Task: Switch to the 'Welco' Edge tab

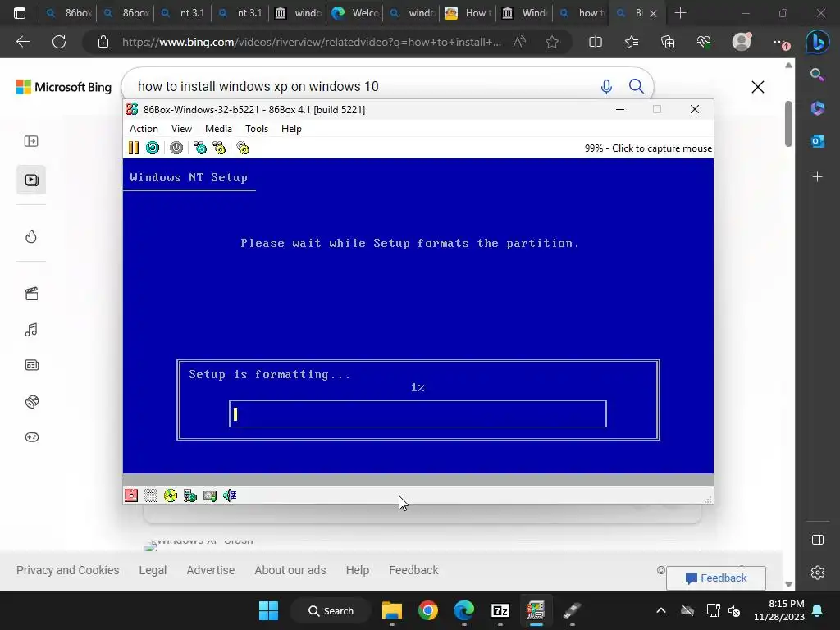Action: [x=355, y=13]
